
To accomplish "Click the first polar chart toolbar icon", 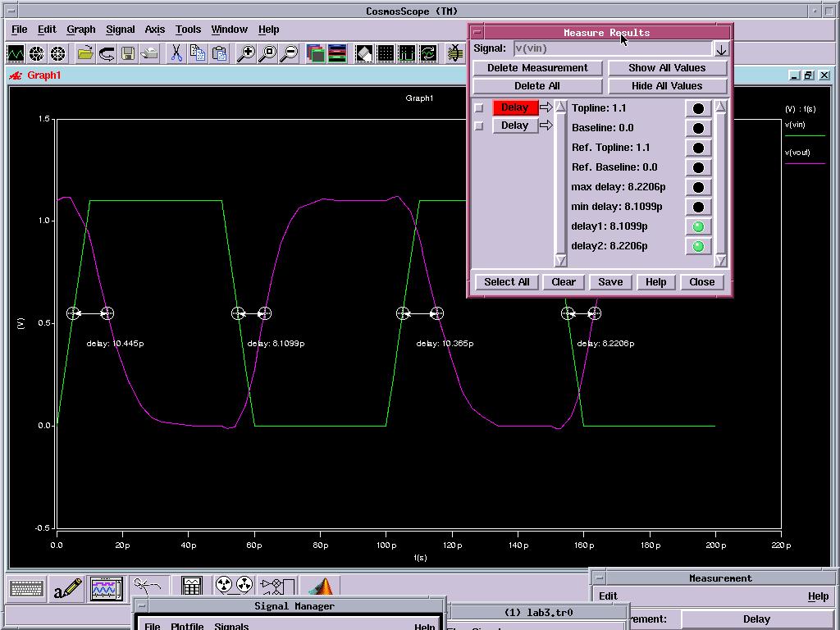I will 36,53.
